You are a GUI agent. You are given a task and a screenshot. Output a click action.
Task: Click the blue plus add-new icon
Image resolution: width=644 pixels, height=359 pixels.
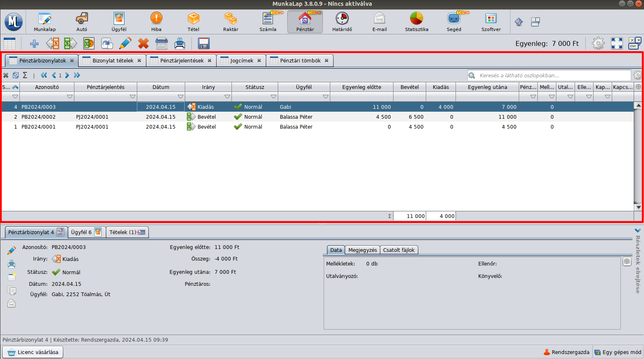pos(34,43)
